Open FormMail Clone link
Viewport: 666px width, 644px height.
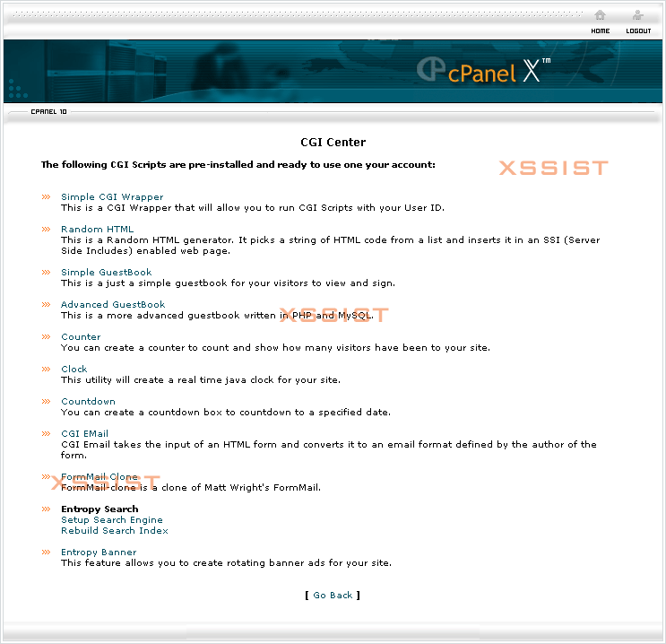(99, 476)
